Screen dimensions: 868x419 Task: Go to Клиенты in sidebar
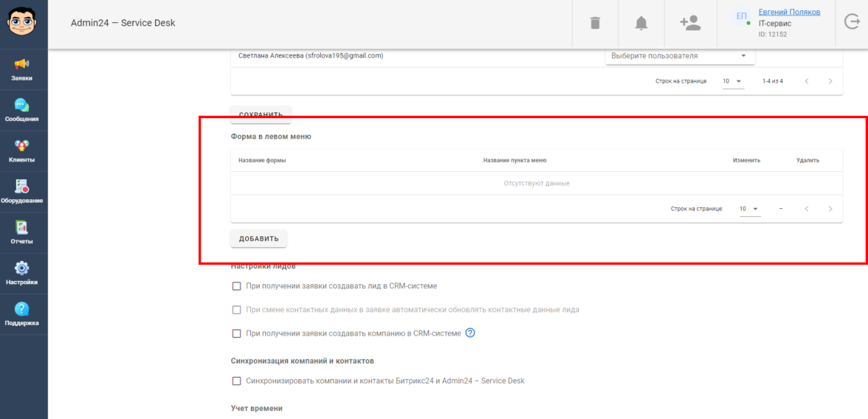point(22,151)
